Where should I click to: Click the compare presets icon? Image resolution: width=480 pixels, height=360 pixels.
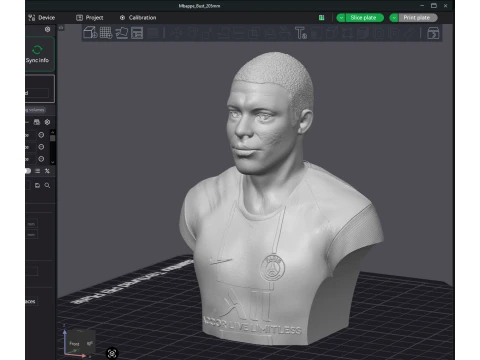(47, 171)
